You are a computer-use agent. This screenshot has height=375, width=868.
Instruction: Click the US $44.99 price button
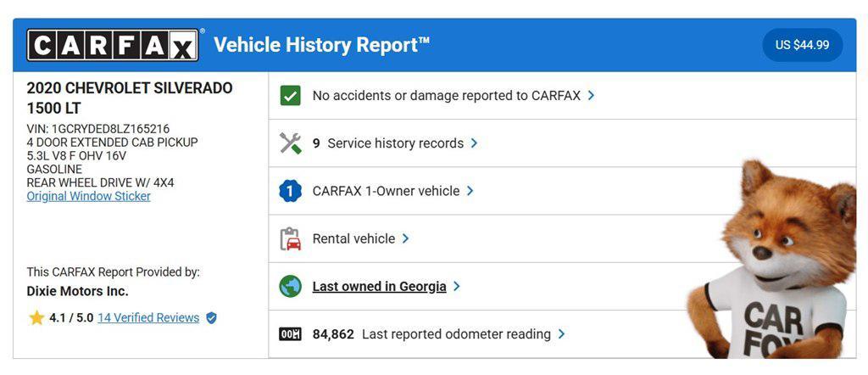pos(803,45)
